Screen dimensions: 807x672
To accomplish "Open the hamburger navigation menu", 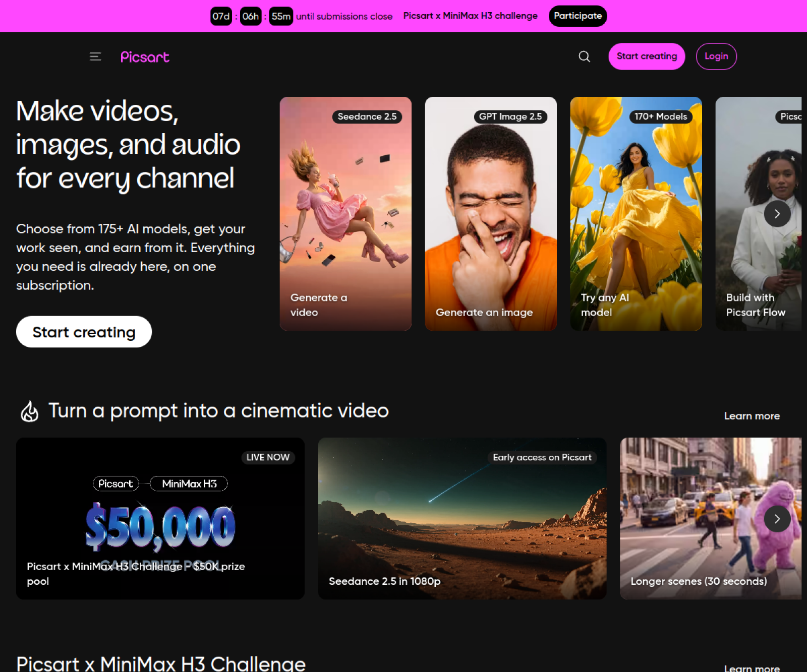I will coord(95,56).
